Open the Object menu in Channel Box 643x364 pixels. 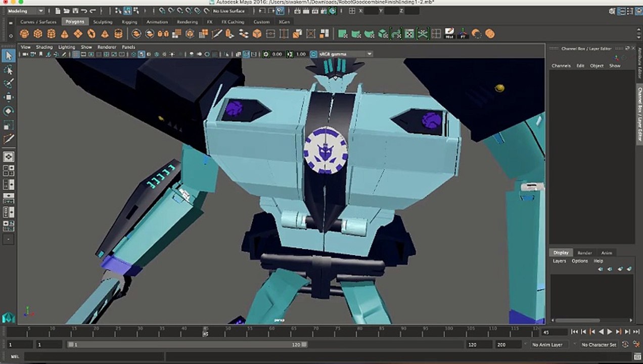(x=597, y=66)
